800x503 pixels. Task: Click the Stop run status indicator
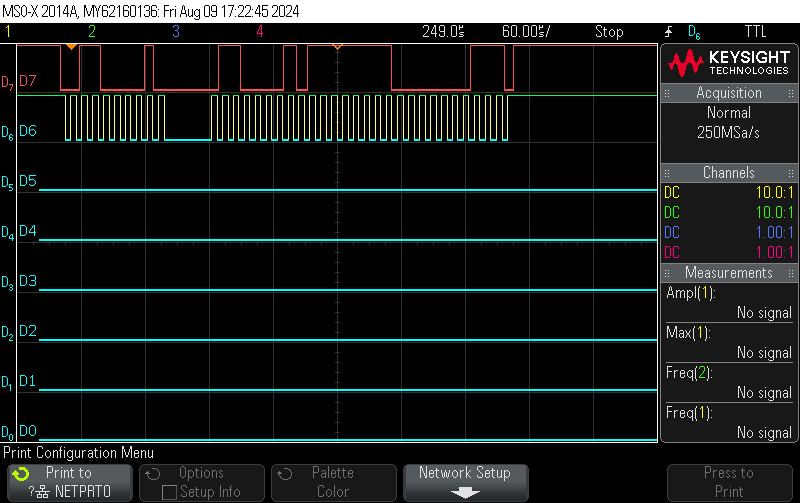[x=609, y=32]
